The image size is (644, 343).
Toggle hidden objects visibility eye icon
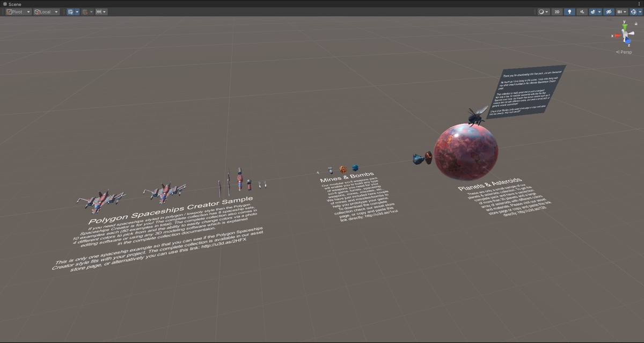[609, 12]
